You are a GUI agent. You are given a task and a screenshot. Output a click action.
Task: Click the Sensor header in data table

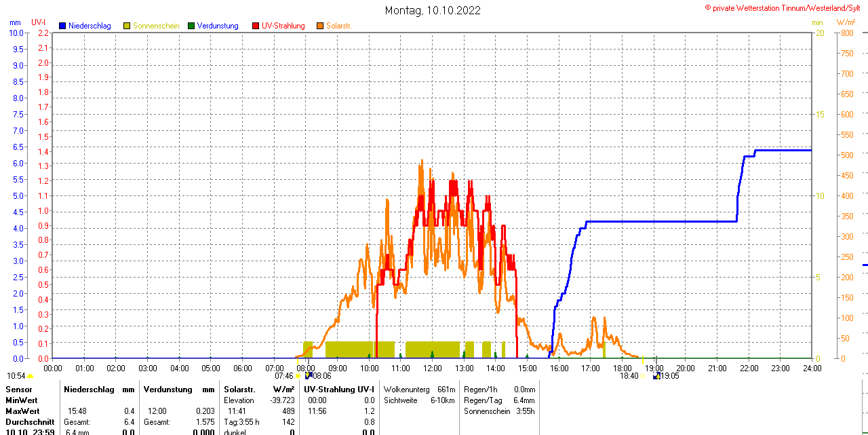[x=19, y=390]
